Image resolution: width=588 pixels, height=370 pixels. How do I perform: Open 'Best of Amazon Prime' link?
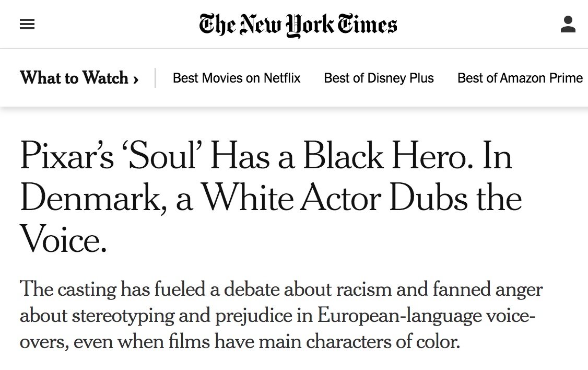520,78
